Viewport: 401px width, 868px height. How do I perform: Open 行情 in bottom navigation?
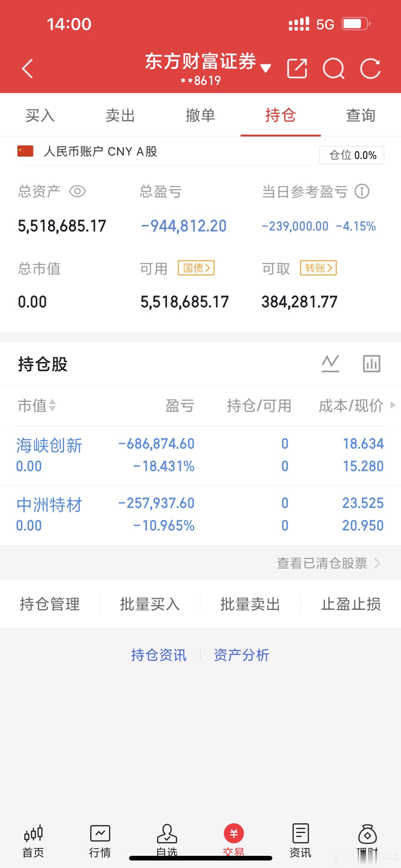[100, 841]
